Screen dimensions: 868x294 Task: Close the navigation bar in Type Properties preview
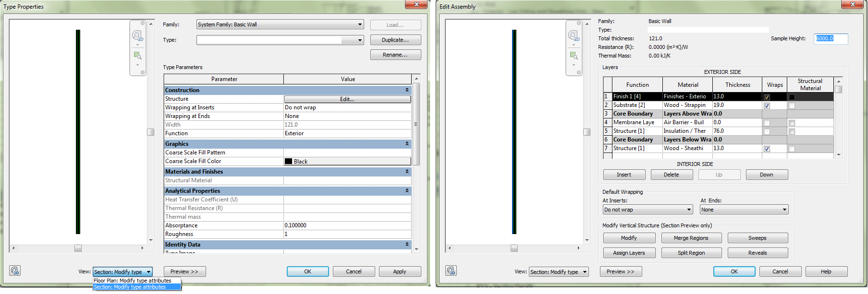(x=143, y=23)
